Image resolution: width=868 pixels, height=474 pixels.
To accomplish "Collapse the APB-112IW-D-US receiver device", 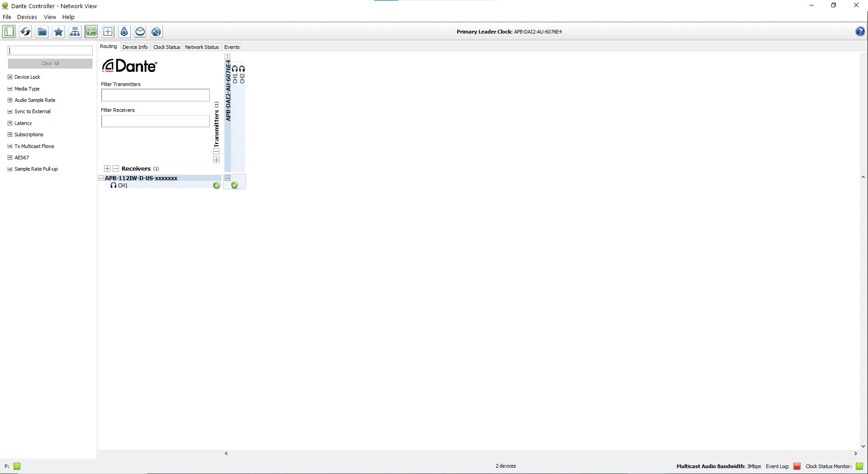I will 101,178.
